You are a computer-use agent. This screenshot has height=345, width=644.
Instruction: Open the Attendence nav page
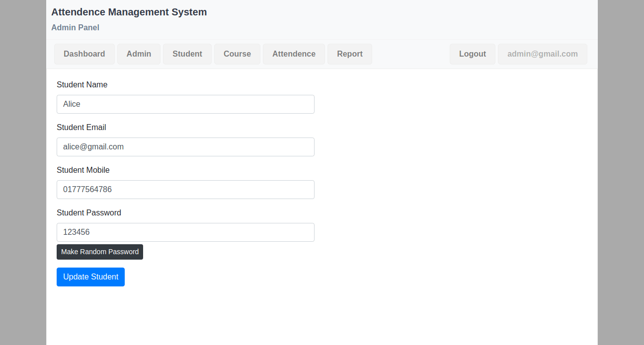294,54
